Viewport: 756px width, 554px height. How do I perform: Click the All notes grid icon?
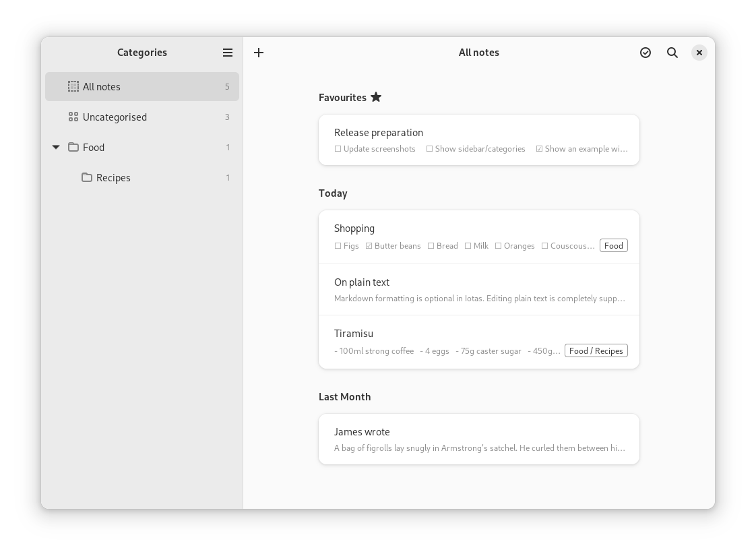tap(73, 86)
